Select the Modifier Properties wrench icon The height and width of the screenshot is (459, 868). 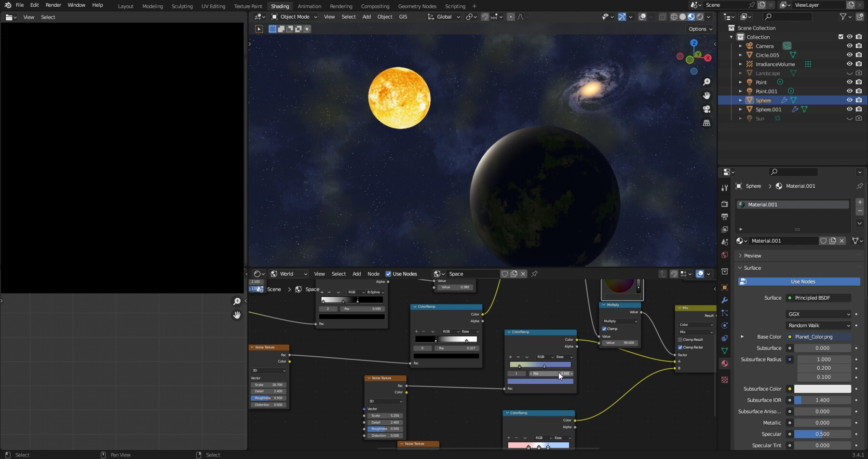725,300
